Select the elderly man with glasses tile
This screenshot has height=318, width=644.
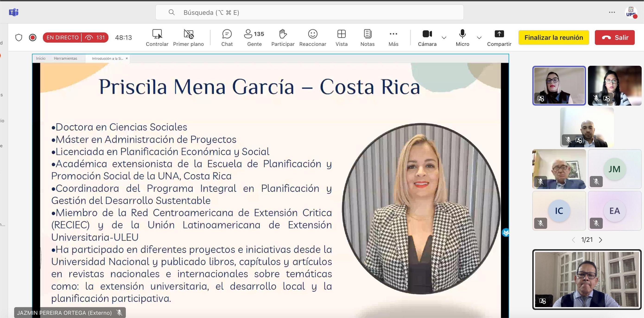tap(559, 169)
